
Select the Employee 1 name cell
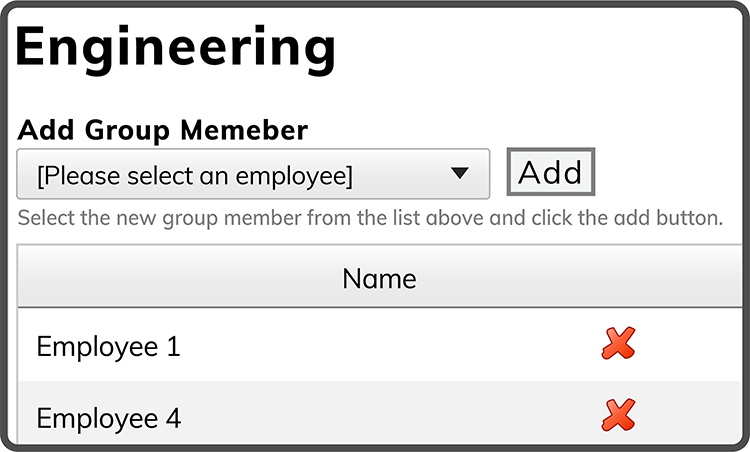109,346
